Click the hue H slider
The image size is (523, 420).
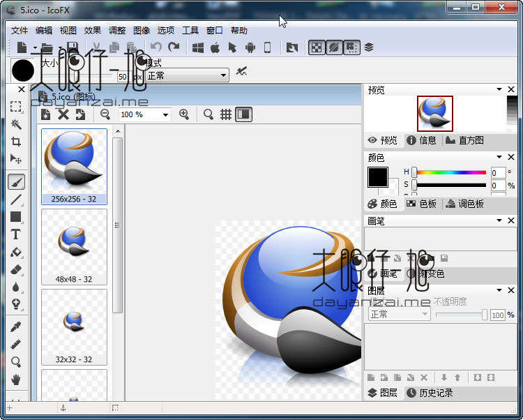pyautogui.click(x=449, y=172)
